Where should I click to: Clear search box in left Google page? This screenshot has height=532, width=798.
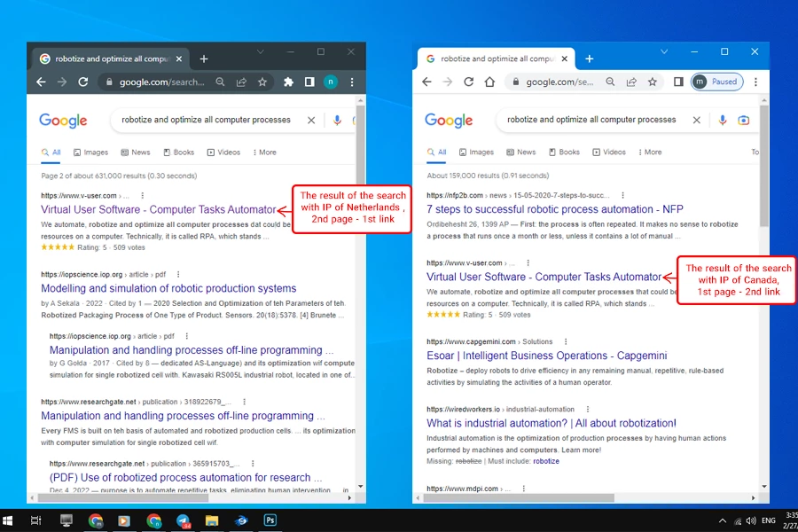click(311, 121)
